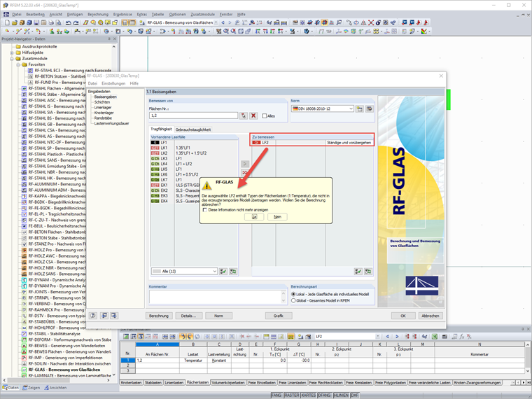
Task: Click the previous module arrow next to the RF-GLAS toolbar dropdown
Action: coord(223,22)
